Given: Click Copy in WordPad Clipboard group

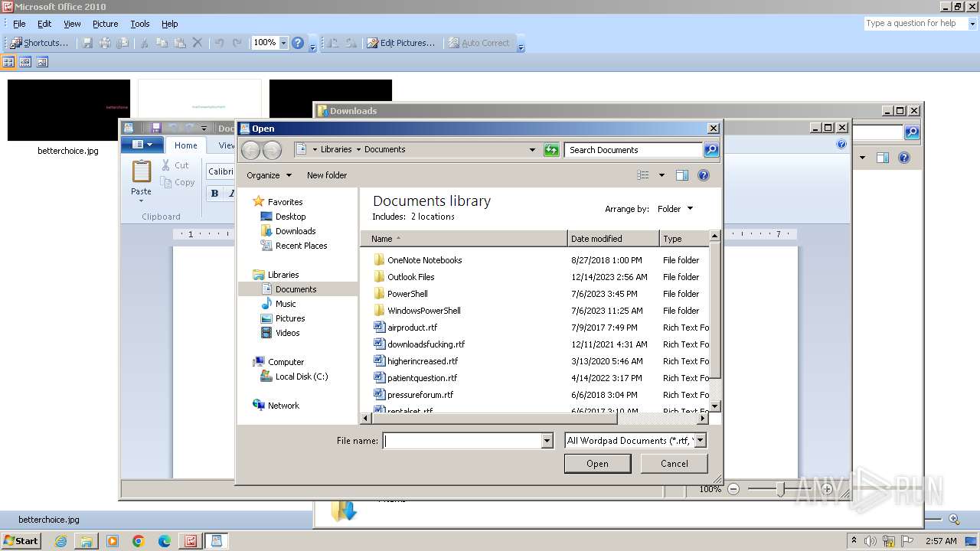Looking at the screenshot, I should pos(178,182).
